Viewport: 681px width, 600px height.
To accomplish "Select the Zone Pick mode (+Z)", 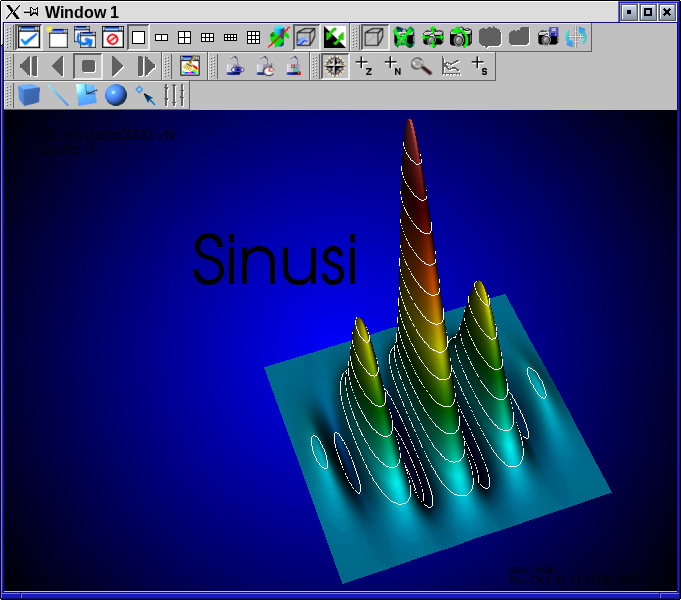I will click(364, 67).
